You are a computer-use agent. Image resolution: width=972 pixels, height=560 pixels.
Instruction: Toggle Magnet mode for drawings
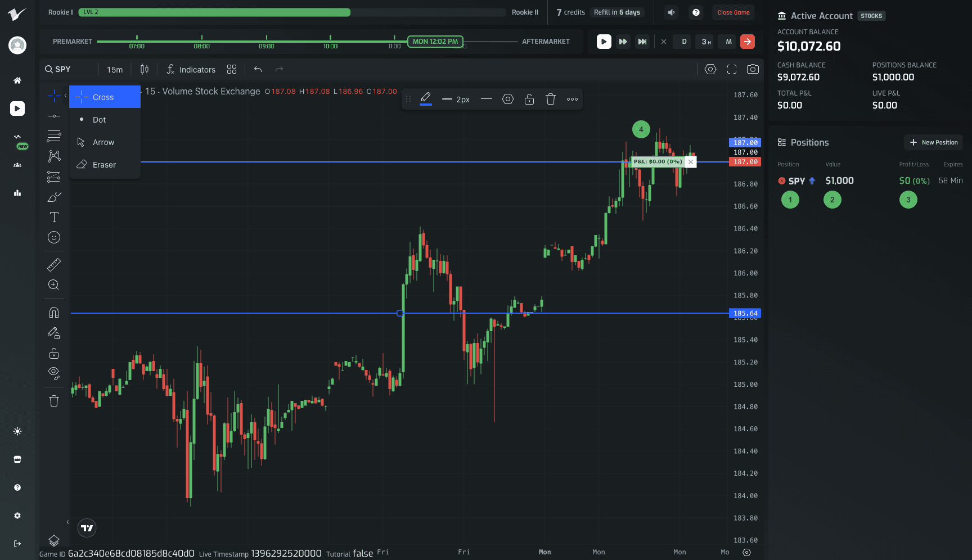(54, 313)
